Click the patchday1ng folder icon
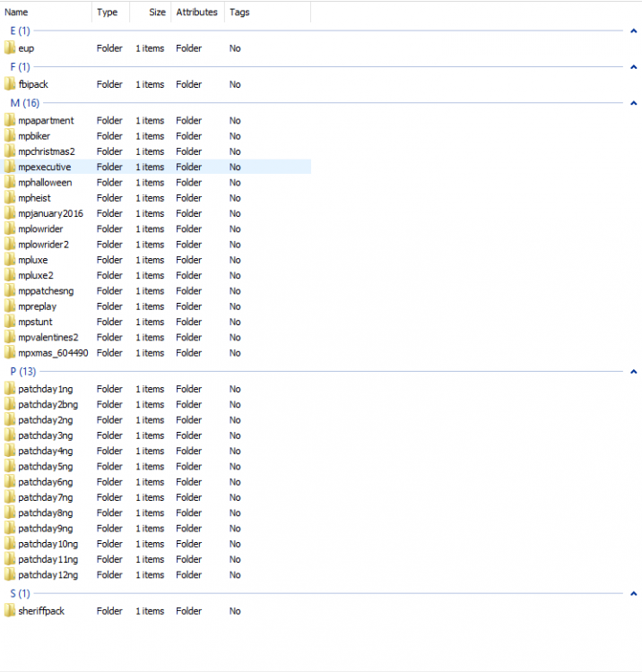 [x=10, y=388]
